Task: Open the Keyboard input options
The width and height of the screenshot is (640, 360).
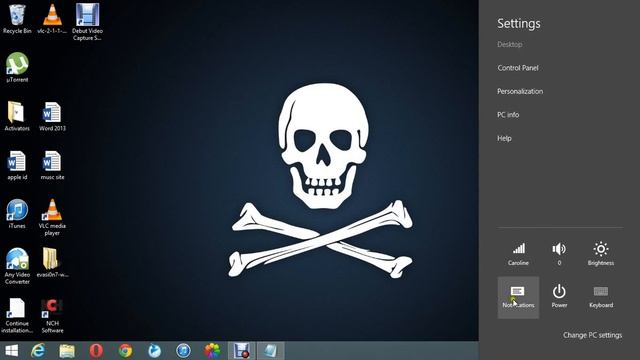Action: click(601, 297)
